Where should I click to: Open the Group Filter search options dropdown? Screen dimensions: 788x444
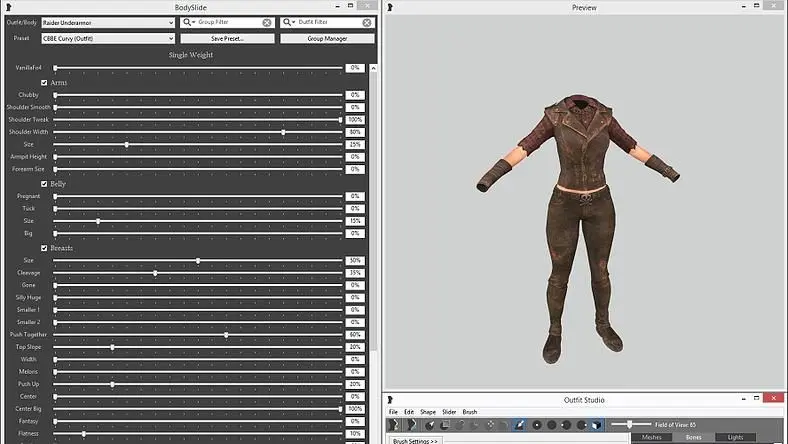pos(189,22)
